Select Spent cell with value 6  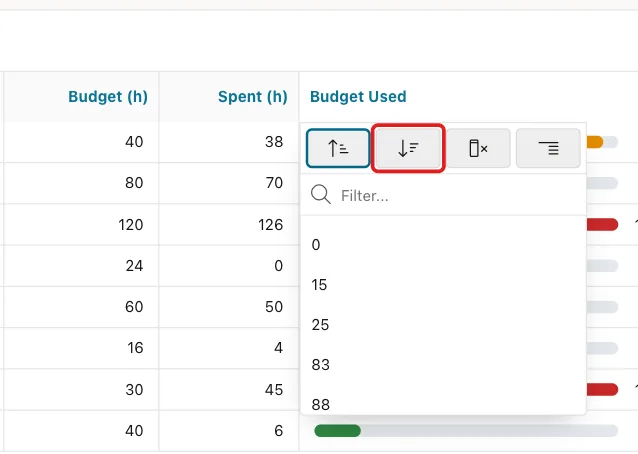pyautogui.click(x=229, y=430)
